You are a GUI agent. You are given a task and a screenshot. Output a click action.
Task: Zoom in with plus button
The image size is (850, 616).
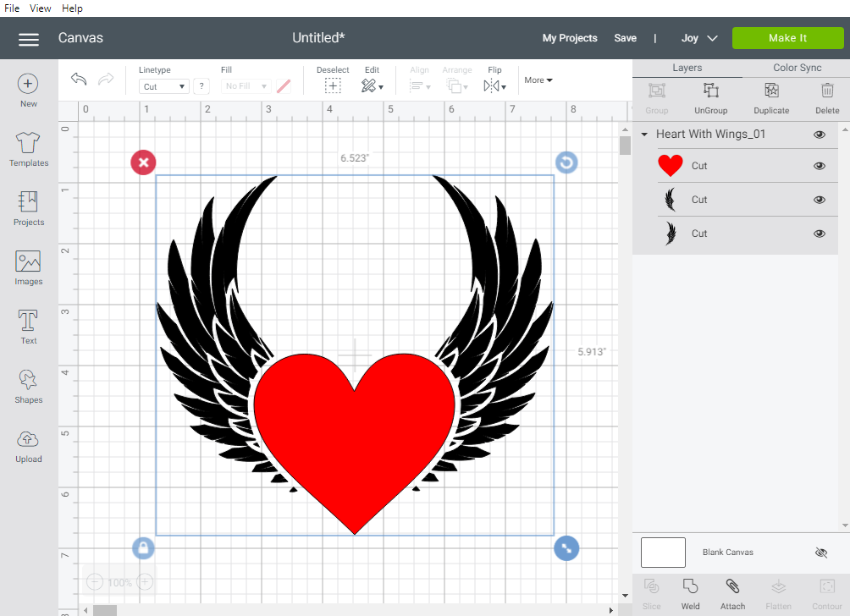pyautogui.click(x=144, y=582)
